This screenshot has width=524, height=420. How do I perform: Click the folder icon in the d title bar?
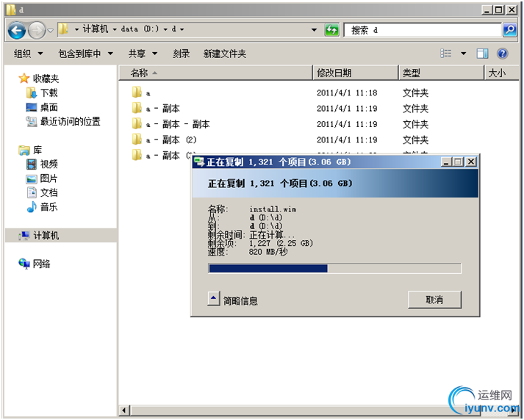click(x=11, y=10)
